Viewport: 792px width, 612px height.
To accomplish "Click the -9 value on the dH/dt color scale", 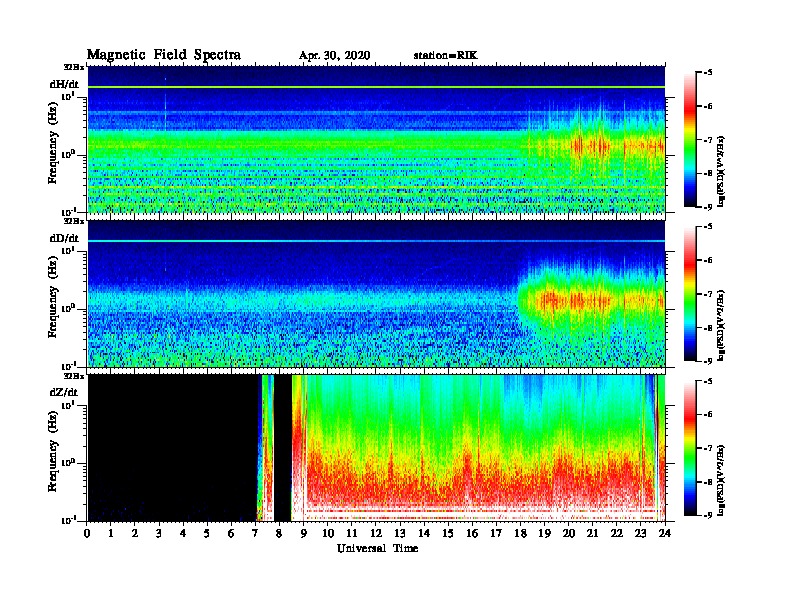I will (x=708, y=207).
